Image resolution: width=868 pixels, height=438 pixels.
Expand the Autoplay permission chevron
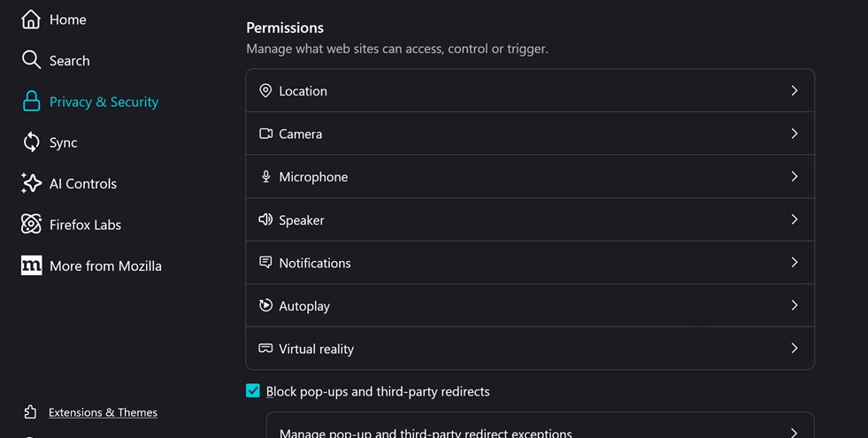coord(794,305)
